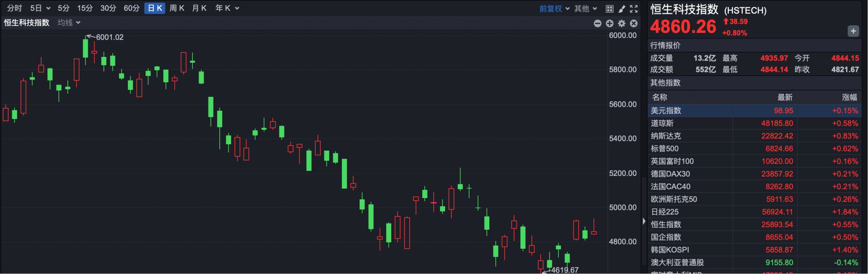Switch to 周K weekly candlestick tab
868x274 pixels.
coord(177,8)
